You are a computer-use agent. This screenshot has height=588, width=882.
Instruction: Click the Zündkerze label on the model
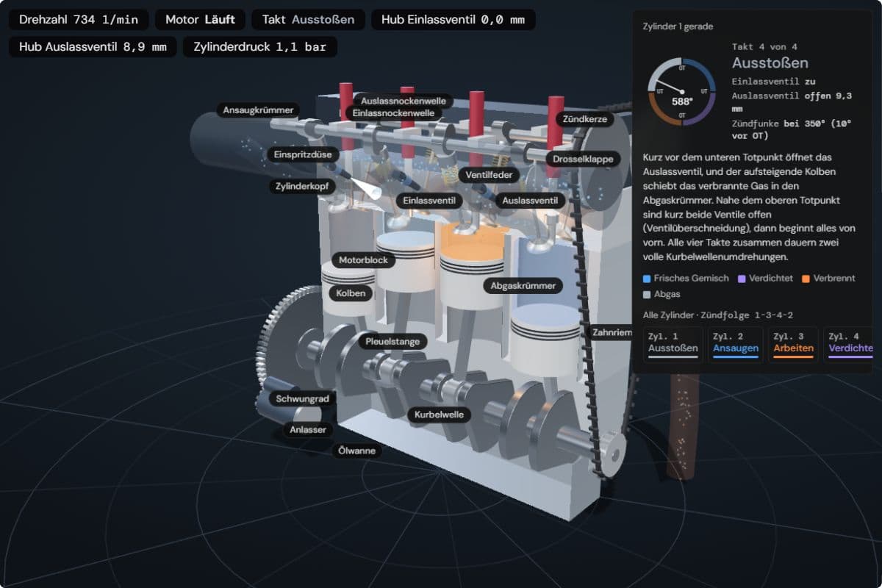[585, 118]
